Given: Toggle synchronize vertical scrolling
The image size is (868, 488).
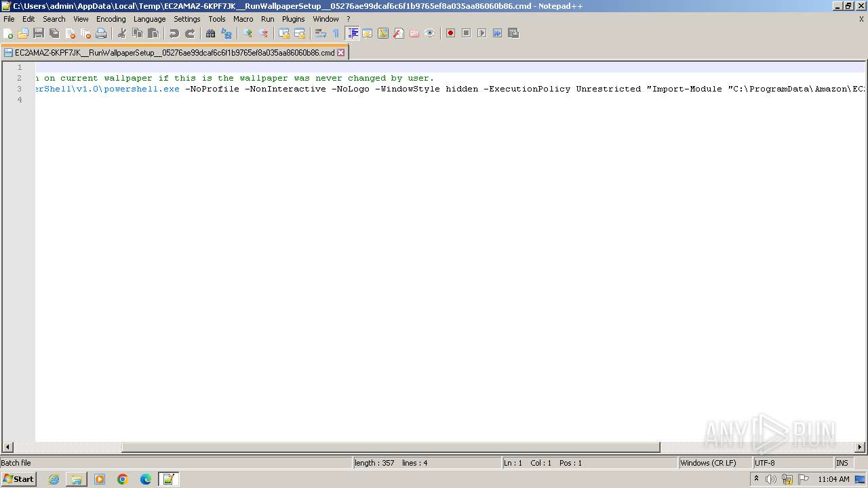Looking at the screenshot, I should coord(284,33).
